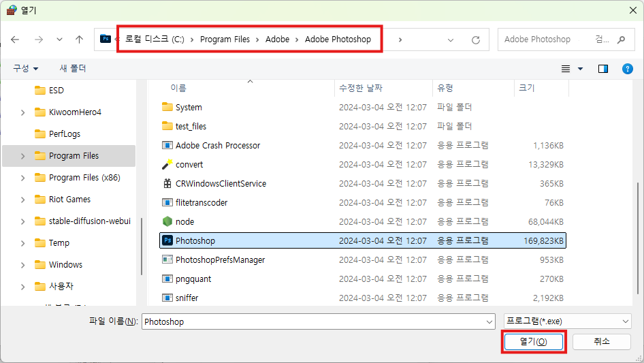Screen dimensions: 644x363
Task: Open address bar history dropdown
Action: [x=451, y=40]
